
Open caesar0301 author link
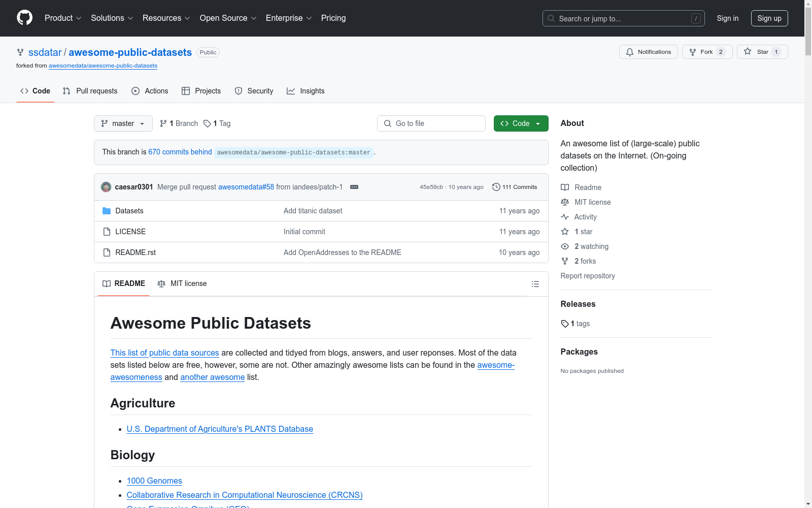point(134,187)
